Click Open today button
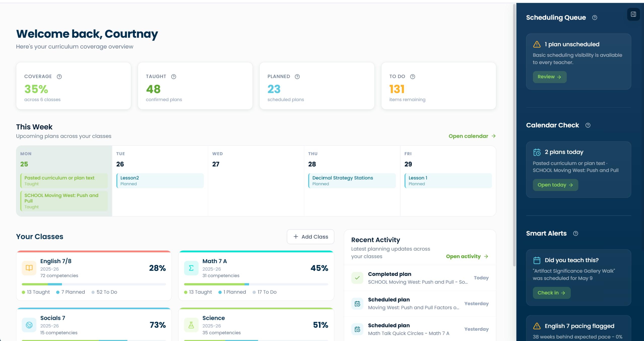This screenshot has width=644, height=341. (555, 185)
